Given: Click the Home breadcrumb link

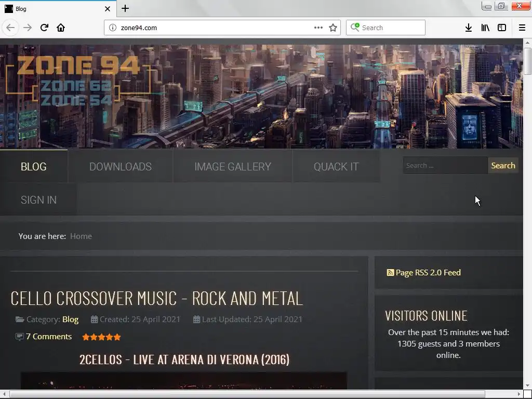Looking at the screenshot, I should pyautogui.click(x=81, y=236).
